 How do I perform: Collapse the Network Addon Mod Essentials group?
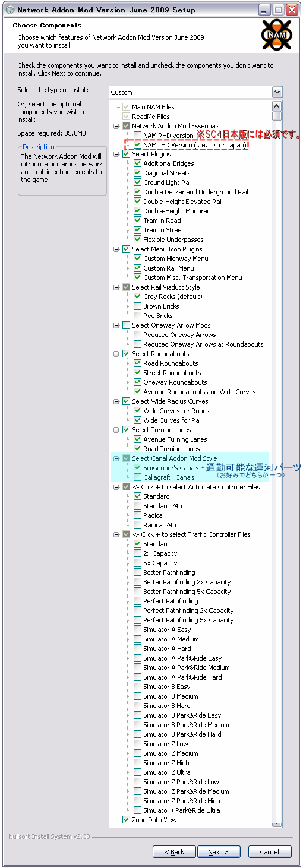(x=116, y=126)
